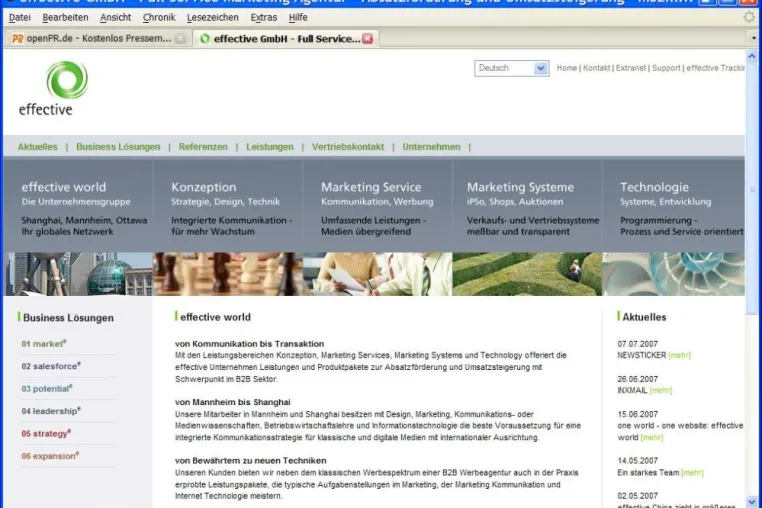The width and height of the screenshot is (762, 508).
Task: Open the tab list dropdown arrow
Action: click(754, 38)
